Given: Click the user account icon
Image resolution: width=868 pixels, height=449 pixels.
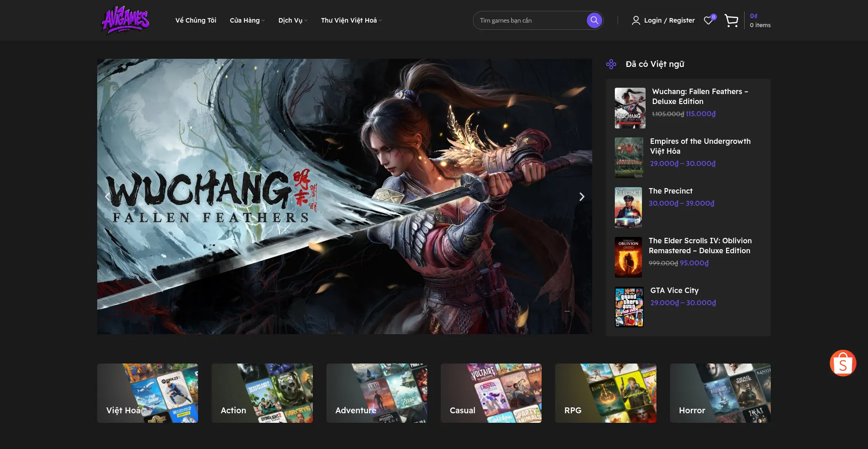Looking at the screenshot, I should pos(636,20).
